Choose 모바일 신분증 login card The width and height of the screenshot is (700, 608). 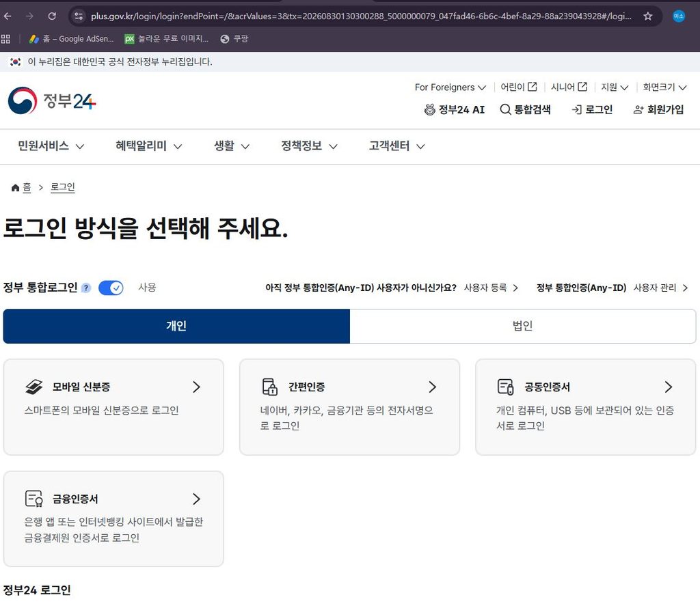pyautogui.click(x=113, y=407)
